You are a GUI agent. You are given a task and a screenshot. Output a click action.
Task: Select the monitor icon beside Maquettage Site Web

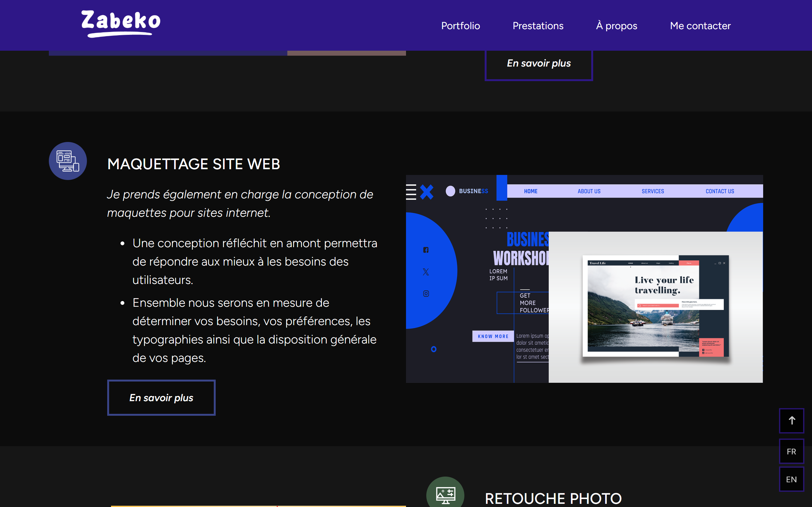point(68,161)
